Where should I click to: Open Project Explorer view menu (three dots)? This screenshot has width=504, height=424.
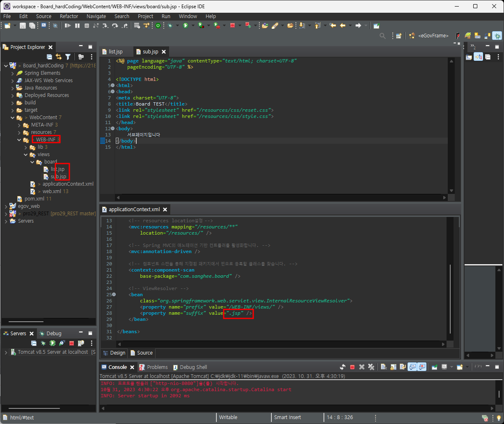coord(92,57)
